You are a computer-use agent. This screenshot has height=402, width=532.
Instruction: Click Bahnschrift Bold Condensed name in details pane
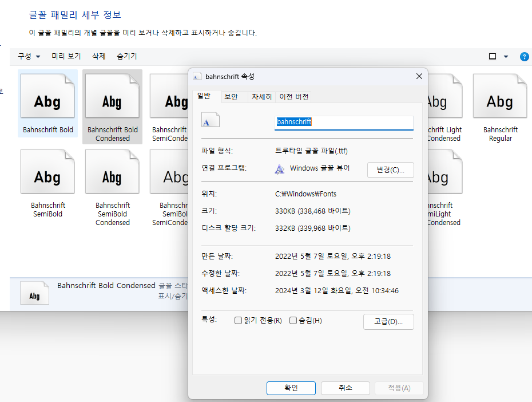coord(106,286)
